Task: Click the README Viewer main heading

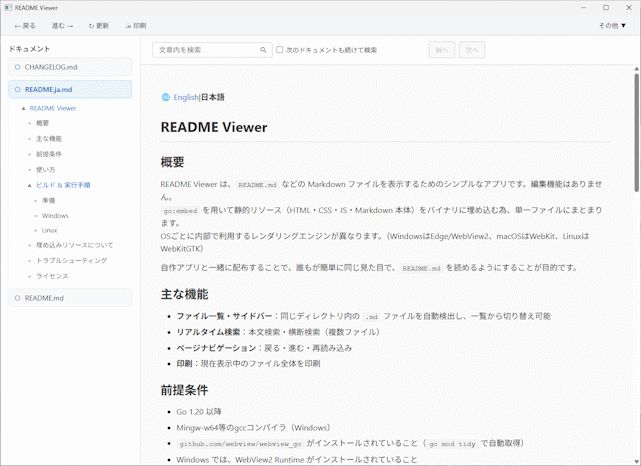Action: [214, 127]
